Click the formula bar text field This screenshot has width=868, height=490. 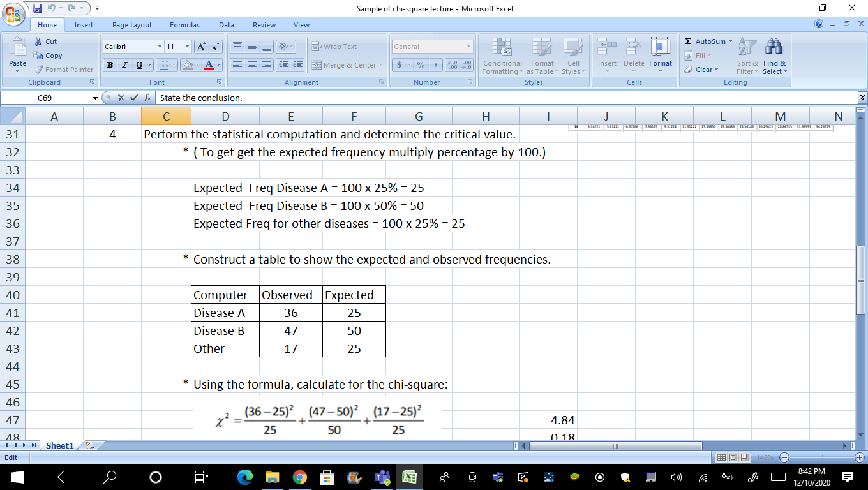(x=507, y=98)
